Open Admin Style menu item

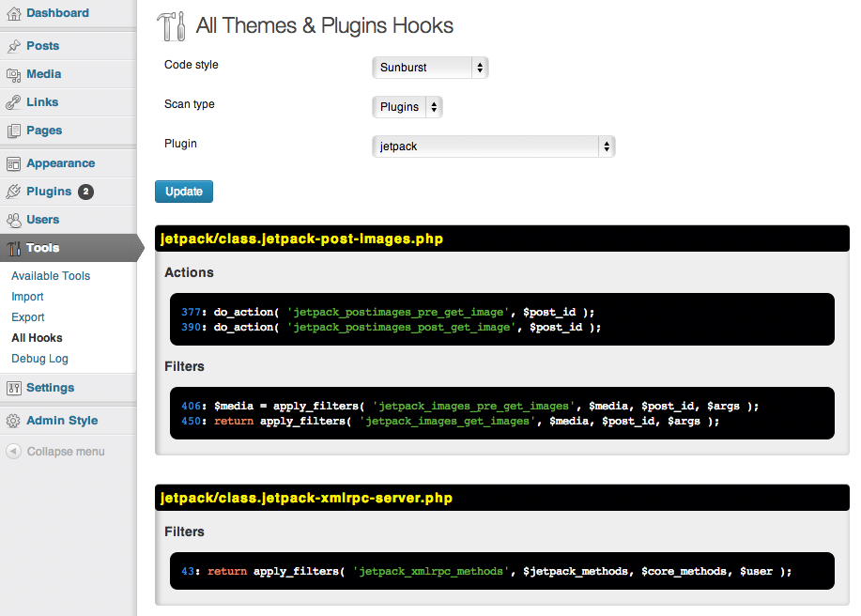(x=69, y=421)
